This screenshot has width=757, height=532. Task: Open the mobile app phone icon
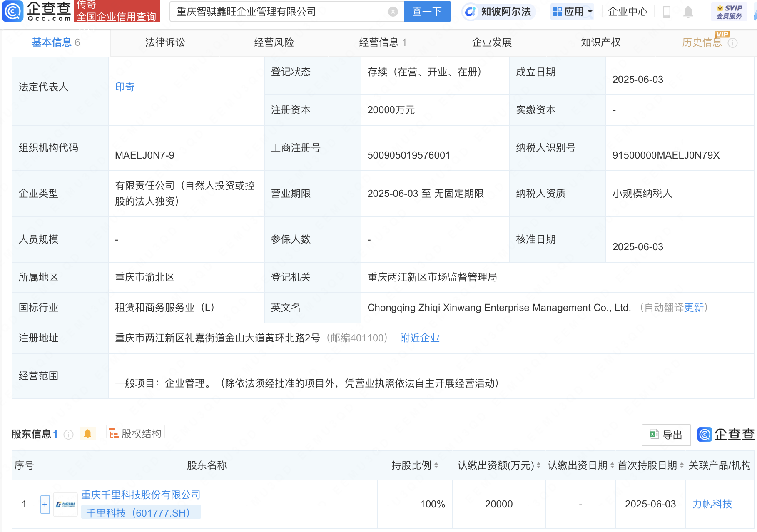pos(666,12)
